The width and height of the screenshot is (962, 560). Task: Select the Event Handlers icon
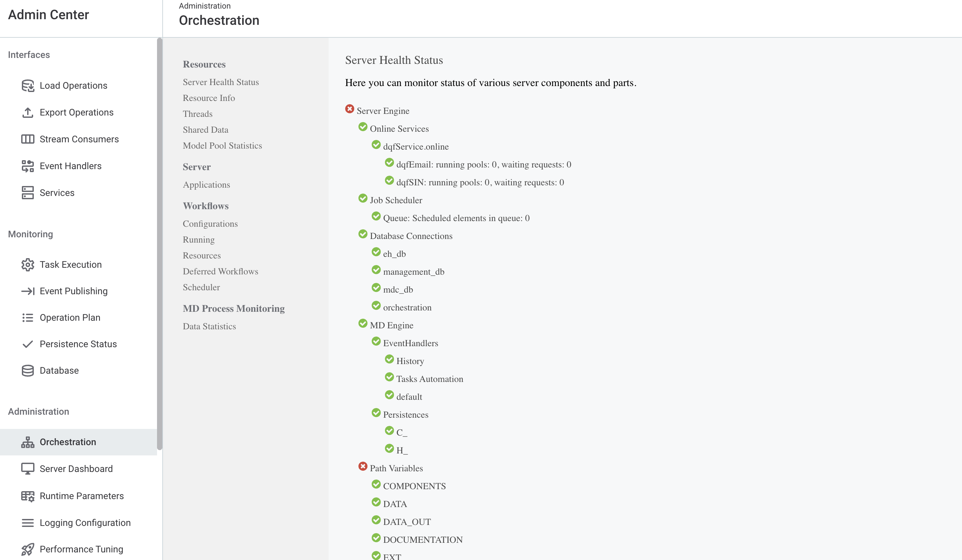[27, 165]
